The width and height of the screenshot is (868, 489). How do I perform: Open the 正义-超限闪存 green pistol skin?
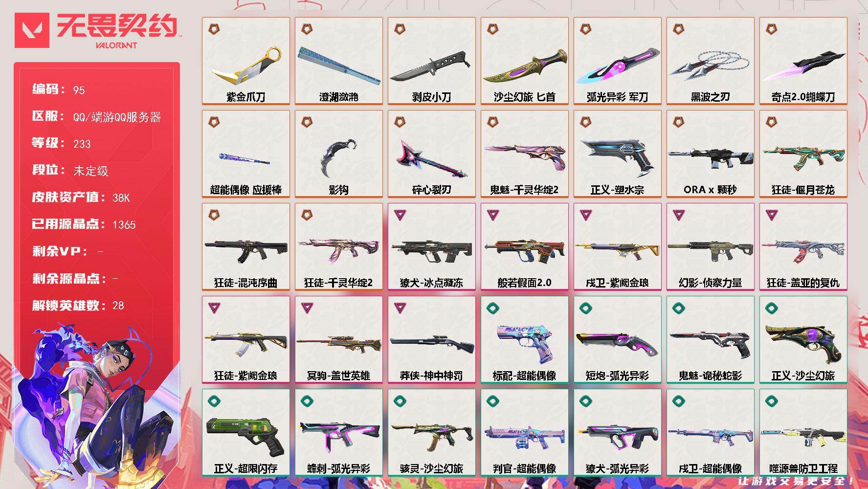246,433
